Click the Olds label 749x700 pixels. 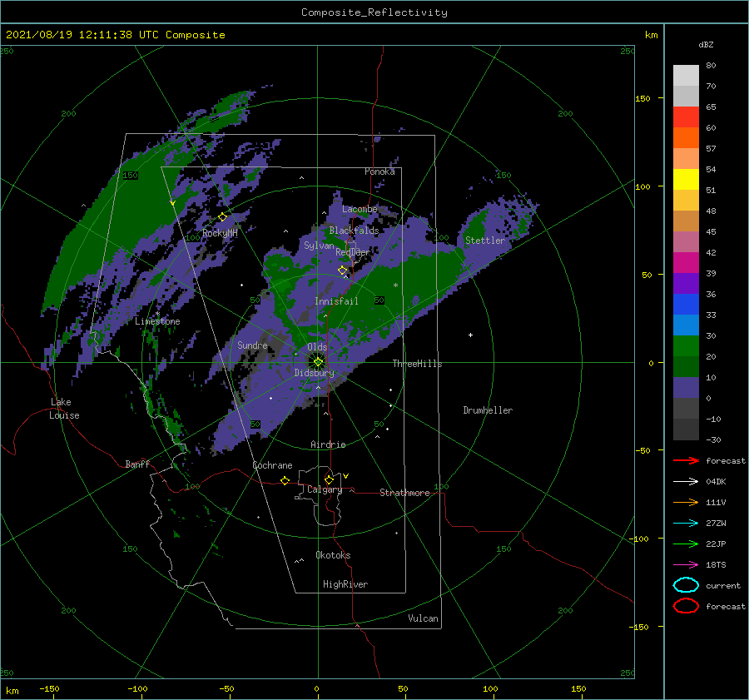[x=317, y=347]
